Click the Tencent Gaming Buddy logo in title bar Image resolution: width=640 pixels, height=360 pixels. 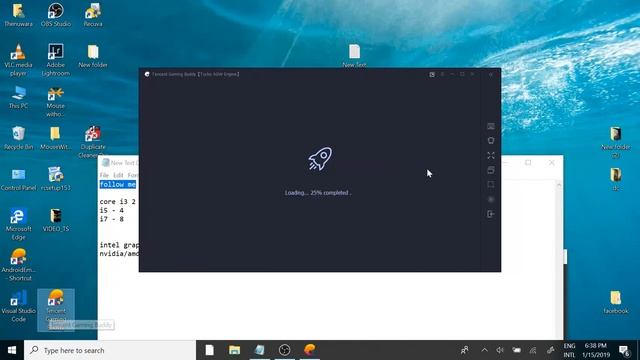tap(147, 74)
